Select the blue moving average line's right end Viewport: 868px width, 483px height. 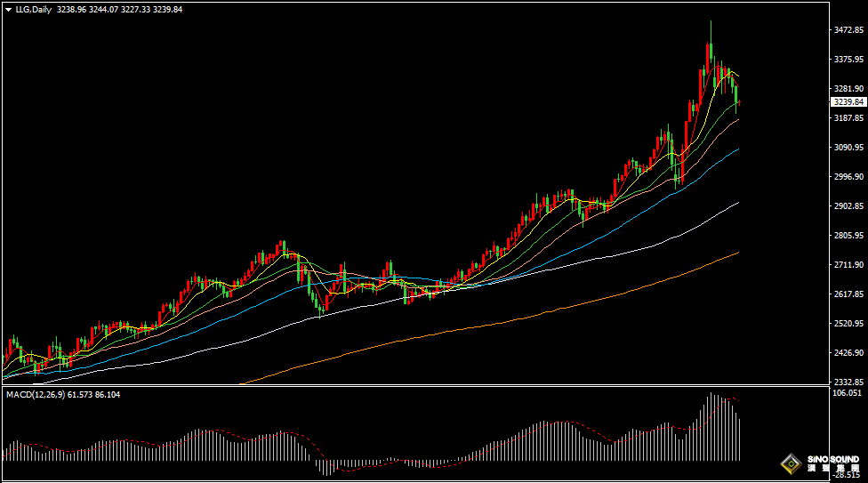[736, 151]
